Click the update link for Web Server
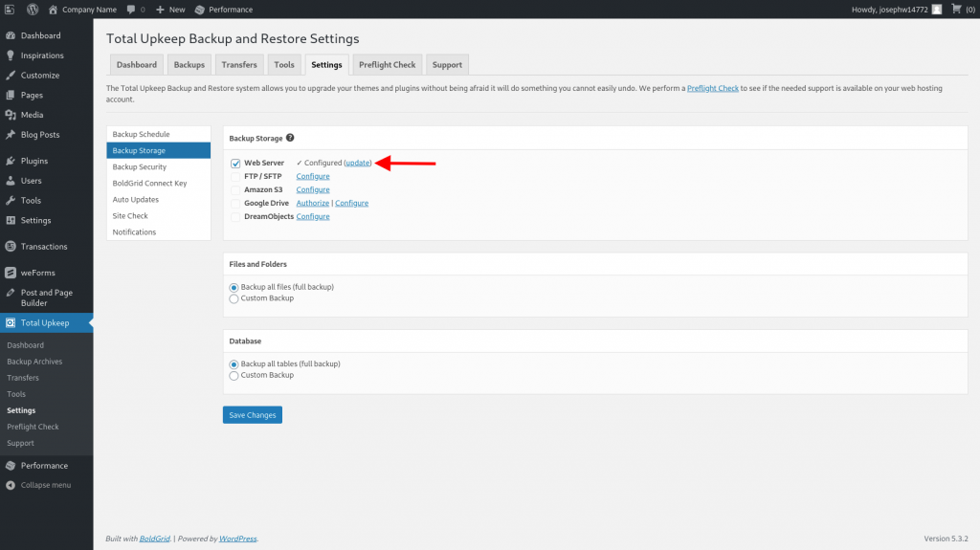The width and height of the screenshot is (980, 550). 358,164
